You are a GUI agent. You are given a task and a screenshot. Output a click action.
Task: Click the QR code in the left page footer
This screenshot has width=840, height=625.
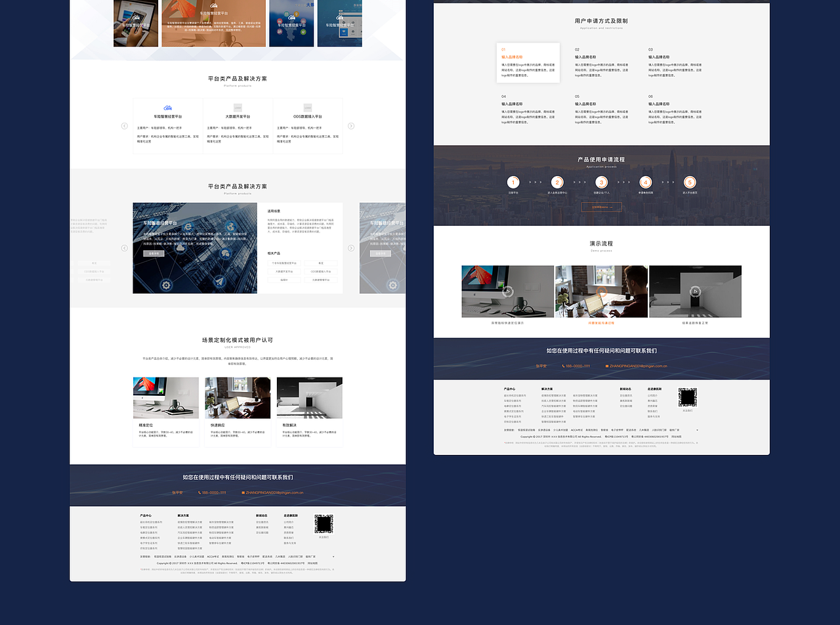pos(324,524)
